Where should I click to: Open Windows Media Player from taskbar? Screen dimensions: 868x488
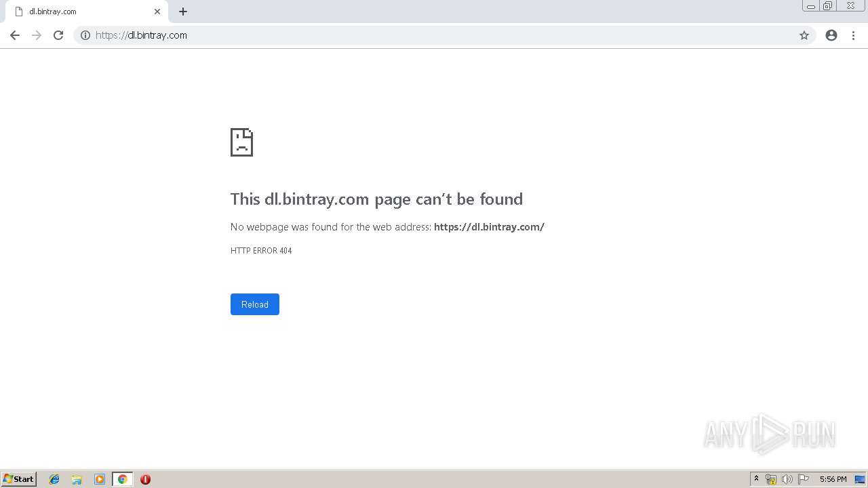click(x=100, y=479)
